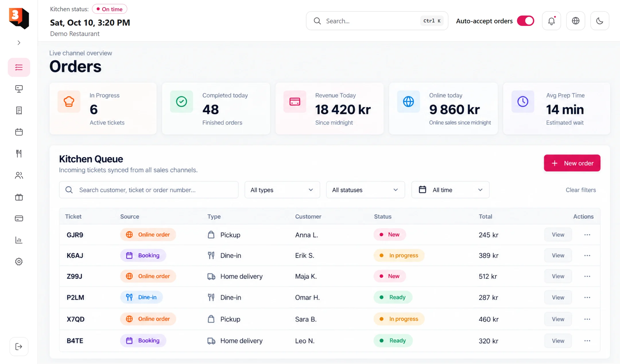Open the All time date dropdown
Viewport: 620px width, 364px height.
coord(450,190)
